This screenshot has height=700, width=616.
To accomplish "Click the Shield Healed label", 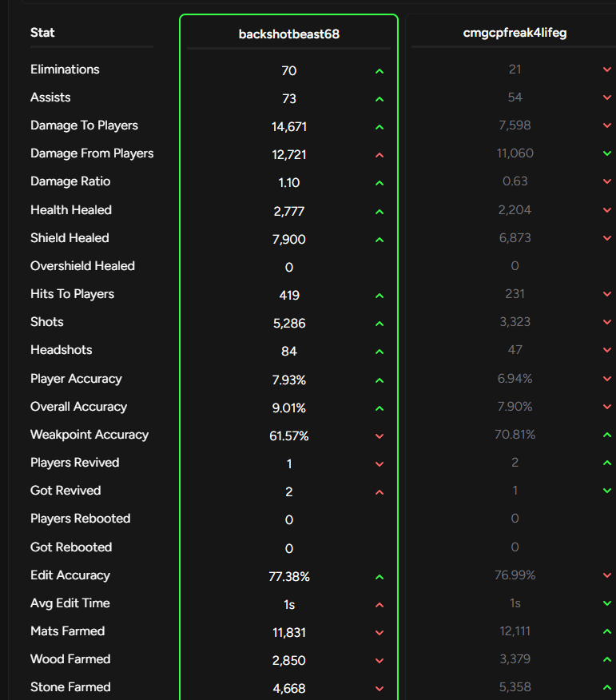I will 70,238.
